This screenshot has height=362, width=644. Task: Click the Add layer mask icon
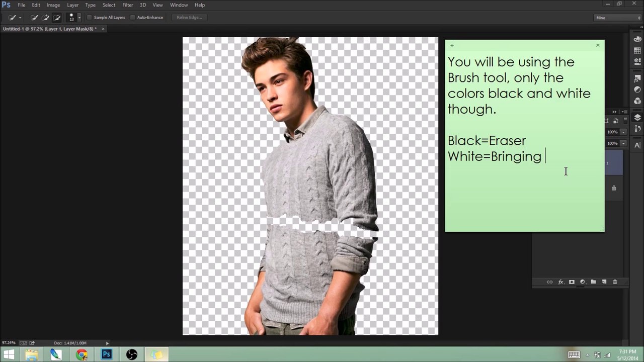(572, 282)
